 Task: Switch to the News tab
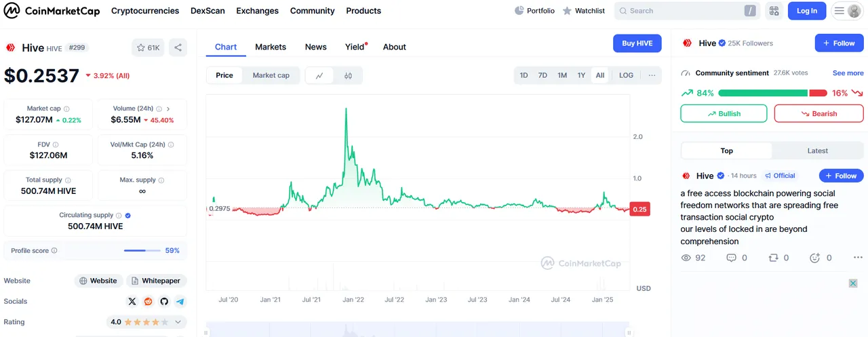click(x=315, y=47)
